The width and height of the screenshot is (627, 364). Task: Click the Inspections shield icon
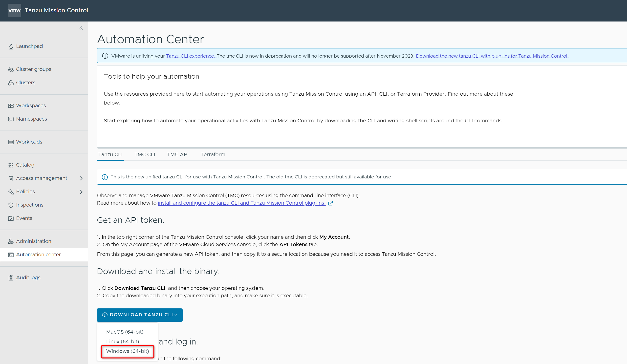pyautogui.click(x=11, y=205)
